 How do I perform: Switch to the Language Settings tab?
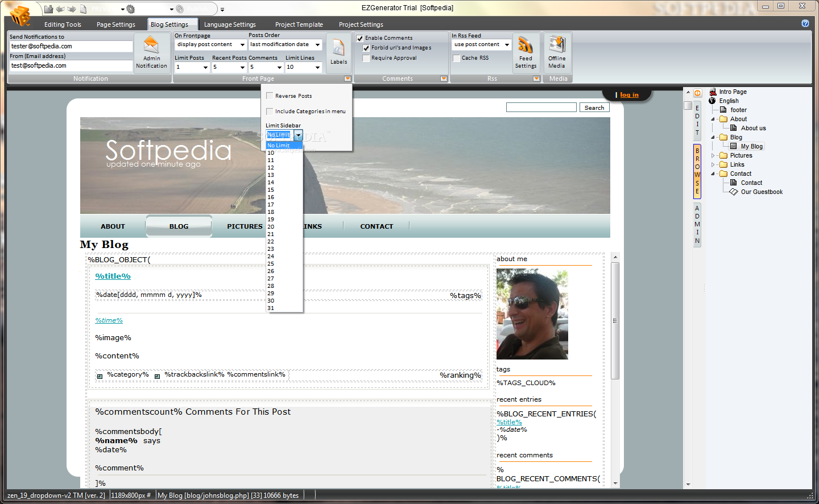(x=230, y=24)
